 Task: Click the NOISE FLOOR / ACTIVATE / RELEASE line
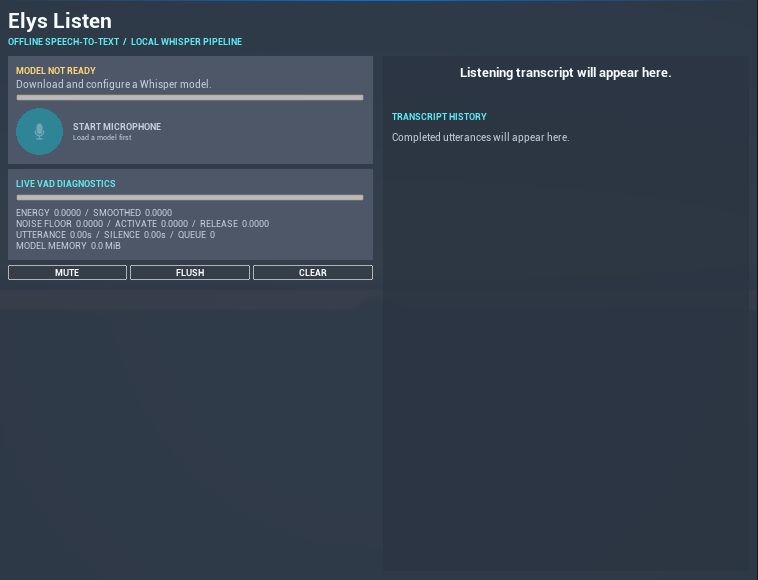(143, 224)
